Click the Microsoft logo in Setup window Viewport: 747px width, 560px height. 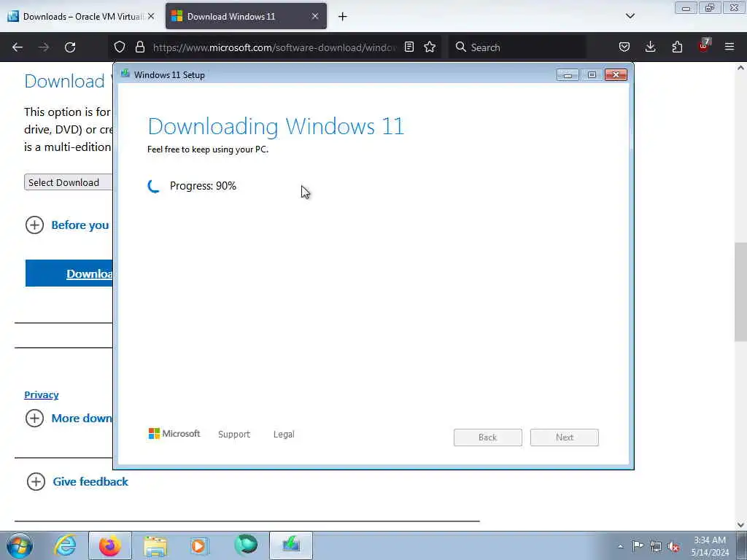174,433
